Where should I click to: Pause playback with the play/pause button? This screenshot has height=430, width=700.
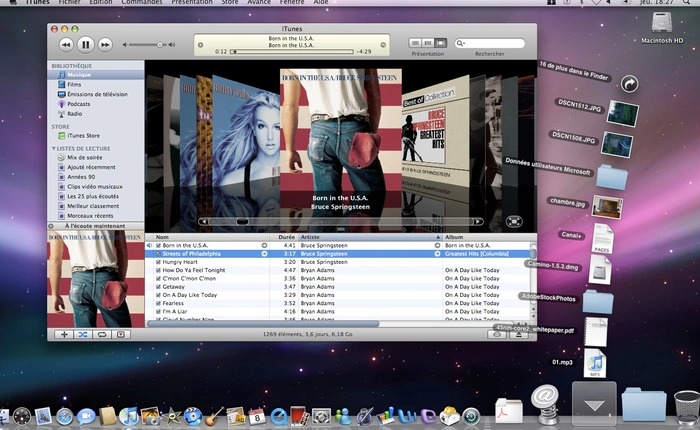tap(86, 44)
